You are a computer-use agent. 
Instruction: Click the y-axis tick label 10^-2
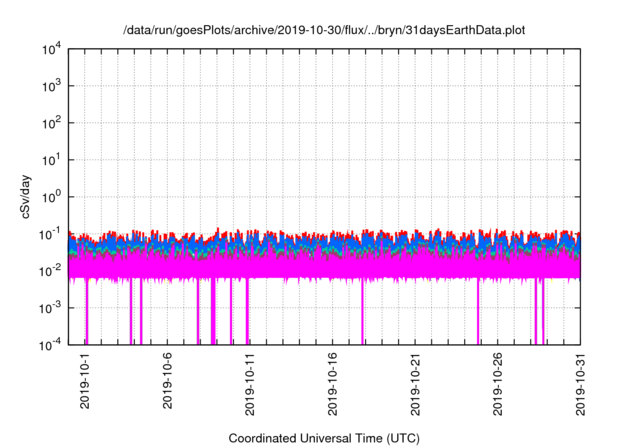tap(50, 271)
